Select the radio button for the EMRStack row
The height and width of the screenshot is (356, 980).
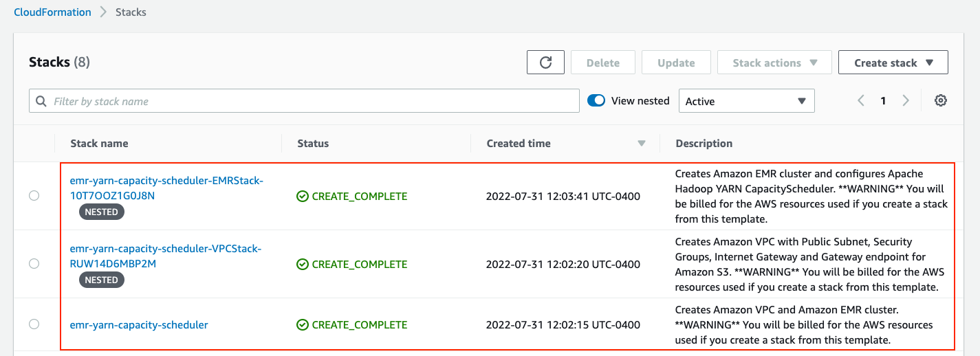point(34,196)
